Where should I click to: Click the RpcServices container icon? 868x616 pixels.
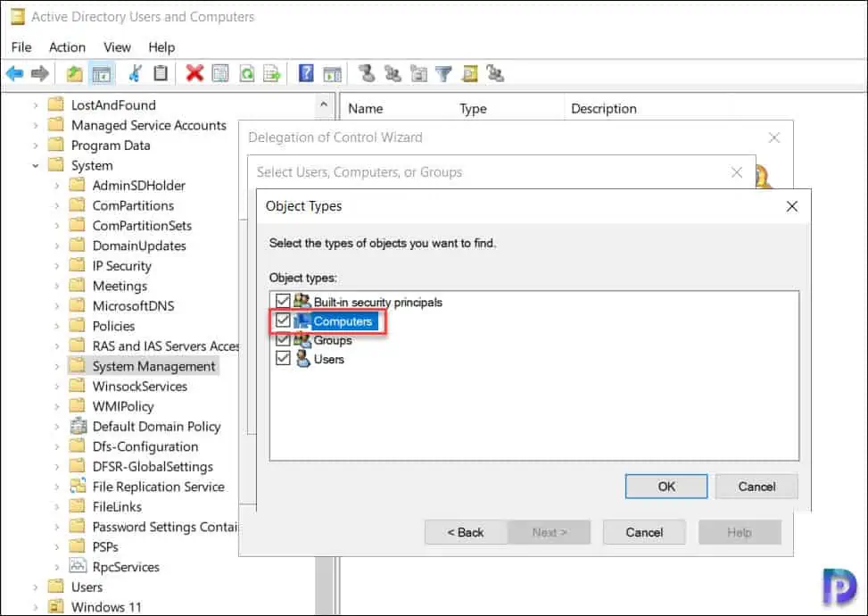pos(78,566)
